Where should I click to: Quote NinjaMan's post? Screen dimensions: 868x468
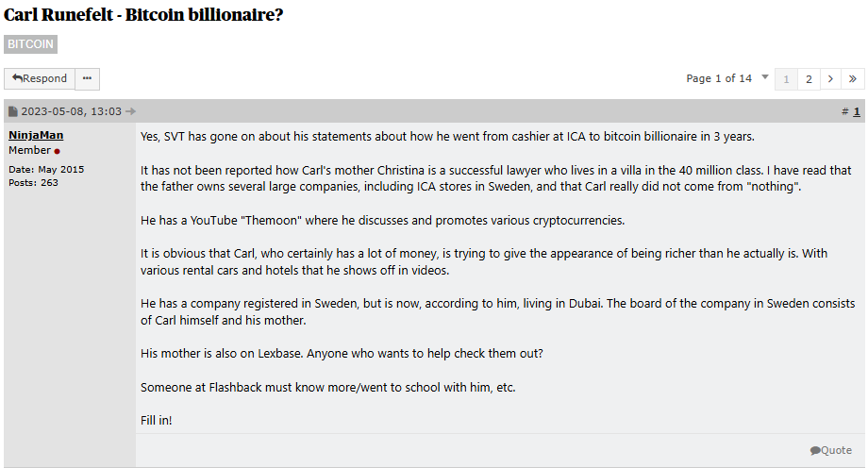coord(830,450)
